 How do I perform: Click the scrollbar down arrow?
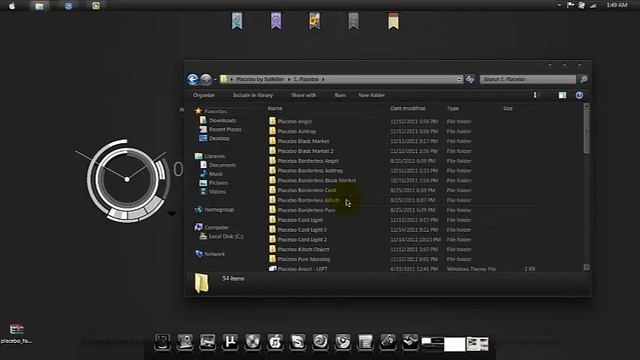(587, 267)
